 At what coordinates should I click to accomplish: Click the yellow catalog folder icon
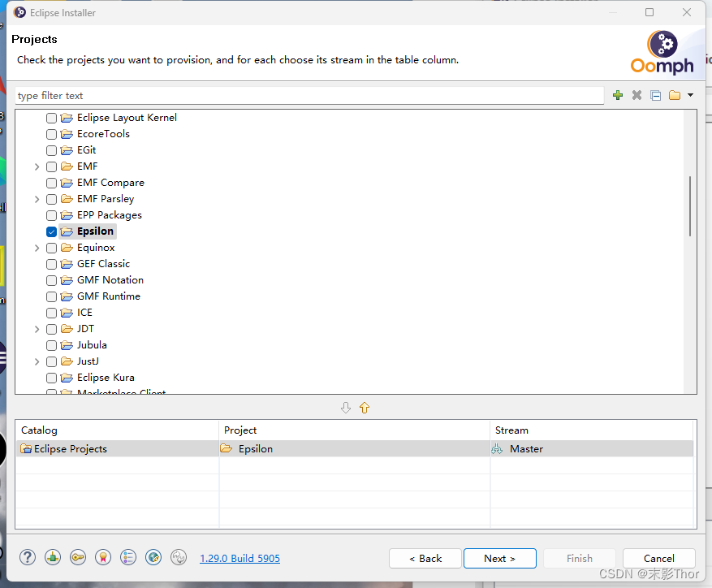(x=675, y=95)
